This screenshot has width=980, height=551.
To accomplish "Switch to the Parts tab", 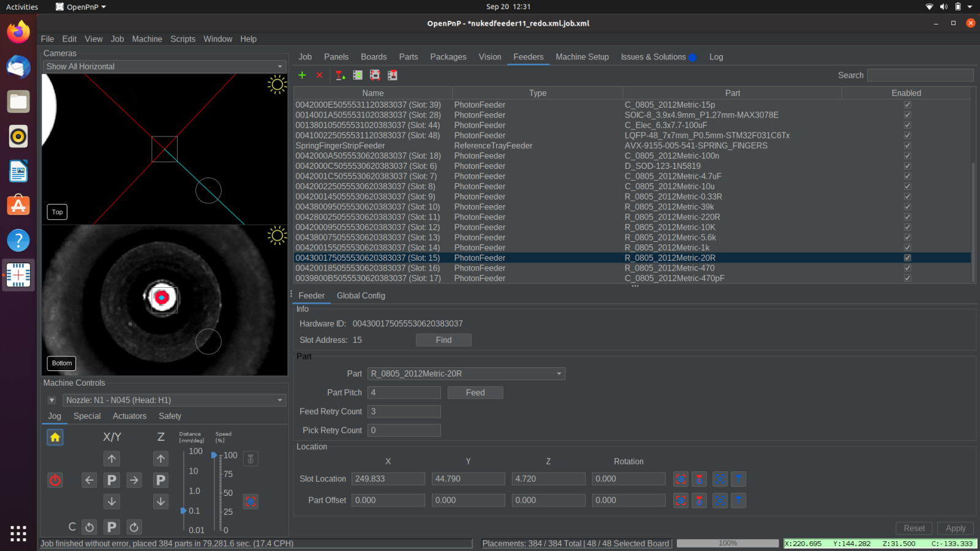I will point(409,57).
